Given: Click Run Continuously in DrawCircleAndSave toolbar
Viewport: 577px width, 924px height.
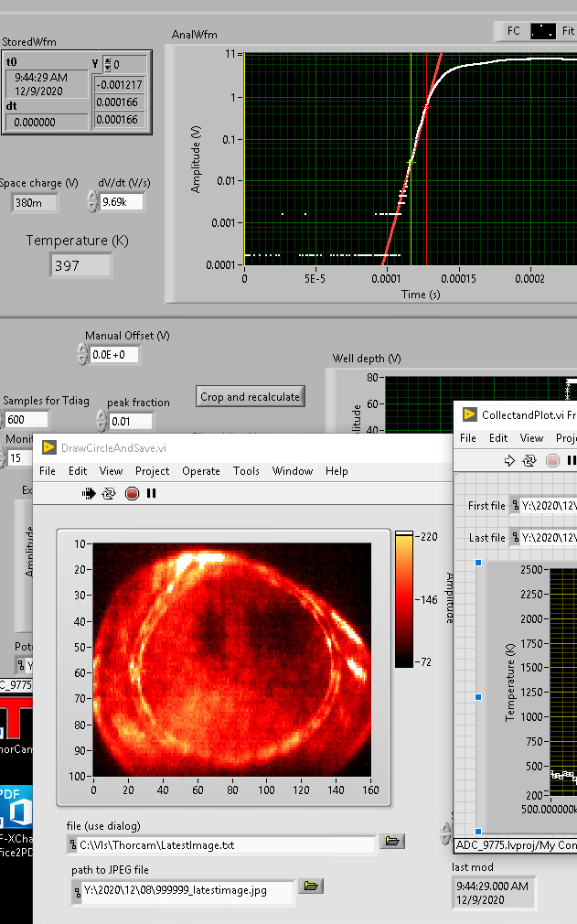Looking at the screenshot, I should (110, 493).
